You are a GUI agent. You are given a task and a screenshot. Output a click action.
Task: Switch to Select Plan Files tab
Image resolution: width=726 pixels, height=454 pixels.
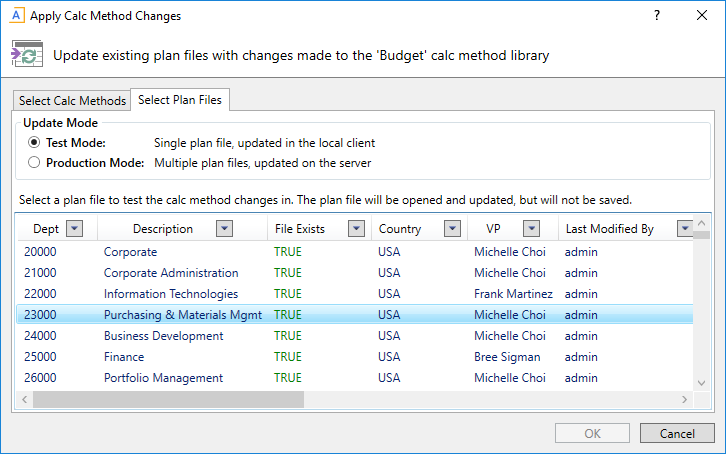pyautogui.click(x=181, y=100)
